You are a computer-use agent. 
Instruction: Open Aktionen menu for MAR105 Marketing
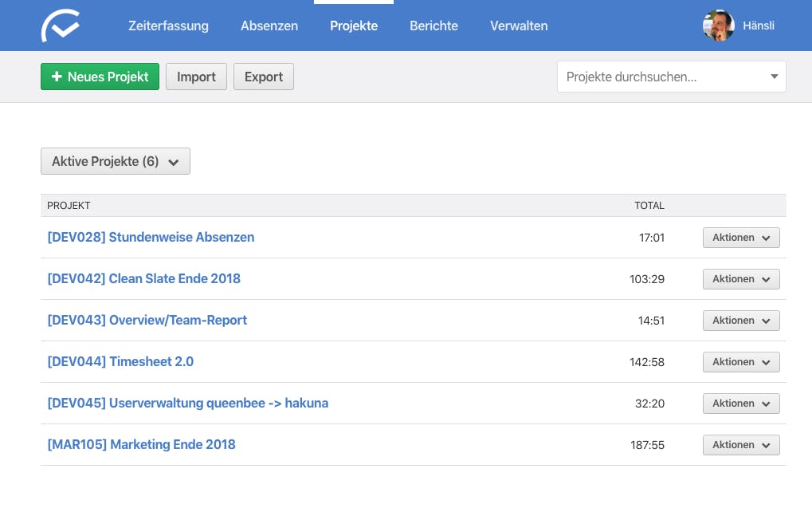[x=741, y=445]
